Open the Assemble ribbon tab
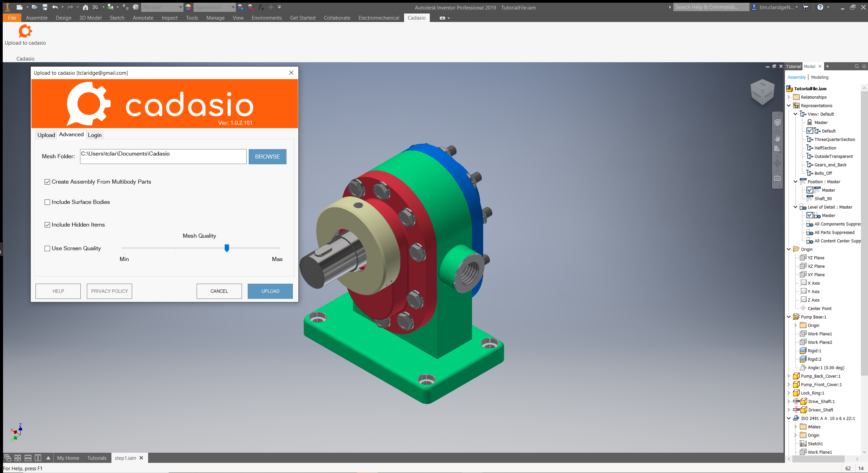This screenshot has height=473, width=868. pos(36,18)
